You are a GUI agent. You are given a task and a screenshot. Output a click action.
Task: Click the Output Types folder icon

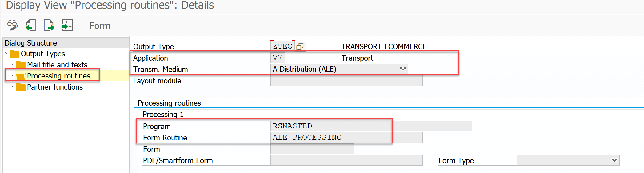click(x=14, y=54)
